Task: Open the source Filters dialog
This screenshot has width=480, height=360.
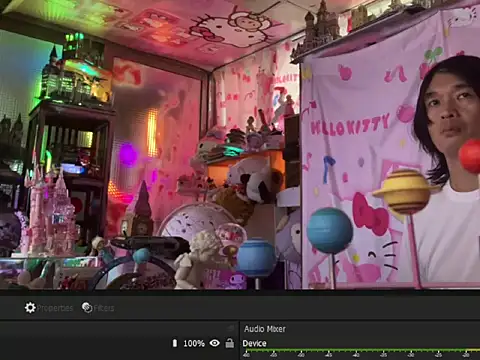Action: pos(98,308)
